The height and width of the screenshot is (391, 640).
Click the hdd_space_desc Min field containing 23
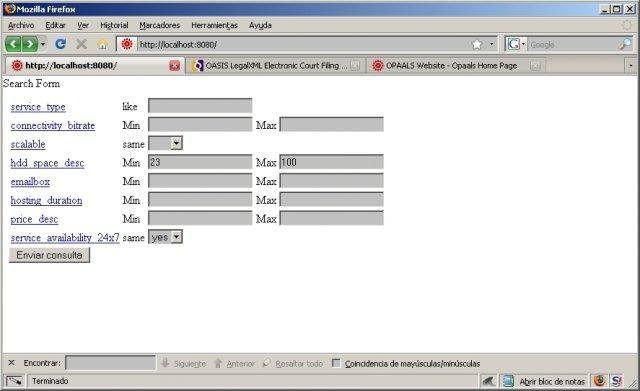[x=200, y=162]
